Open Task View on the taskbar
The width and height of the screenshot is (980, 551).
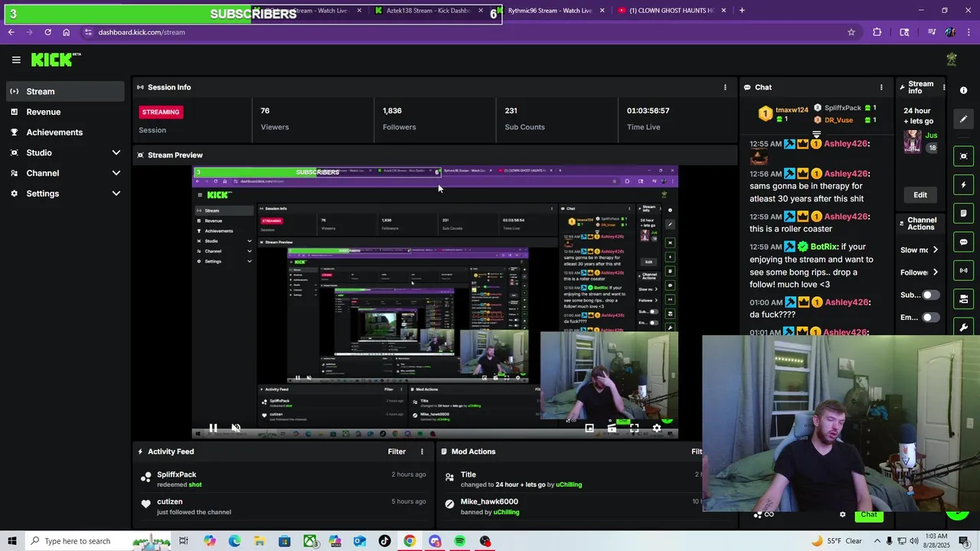pyautogui.click(x=184, y=541)
